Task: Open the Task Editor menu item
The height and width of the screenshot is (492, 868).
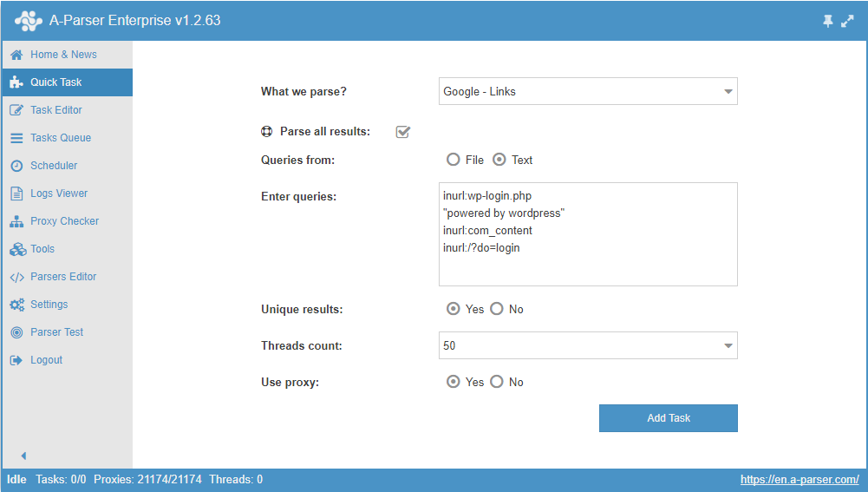Action: pos(67,110)
